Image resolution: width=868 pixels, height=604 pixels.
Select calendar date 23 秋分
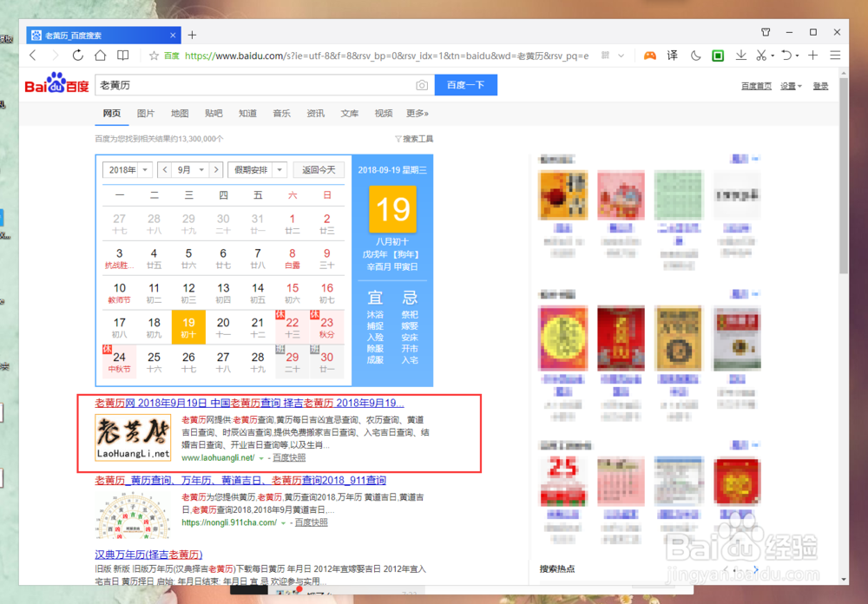[x=326, y=326]
